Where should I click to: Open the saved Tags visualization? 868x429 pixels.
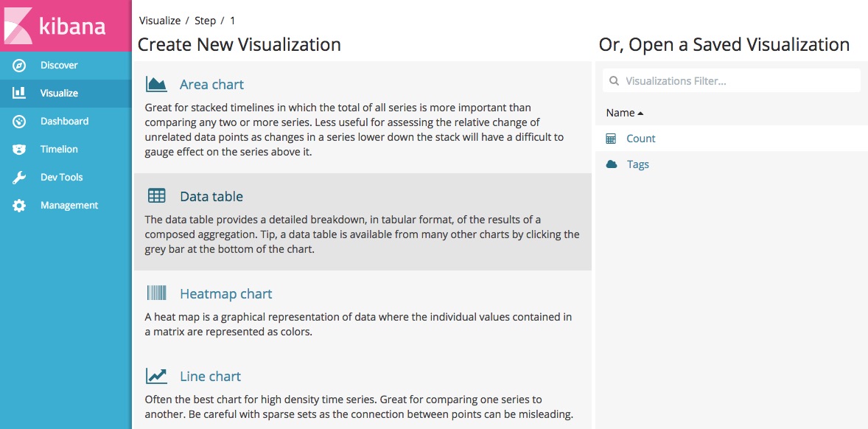[x=637, y=164]
